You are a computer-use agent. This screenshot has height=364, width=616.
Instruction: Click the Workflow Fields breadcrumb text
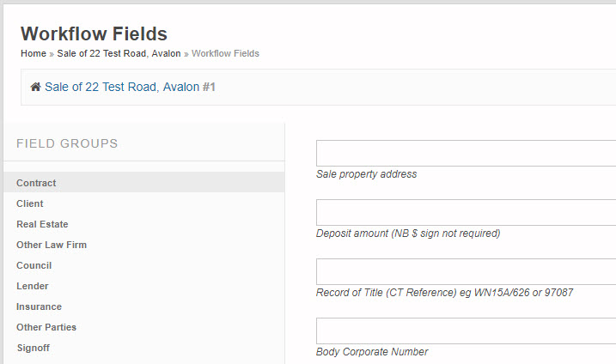pos(225,53)
